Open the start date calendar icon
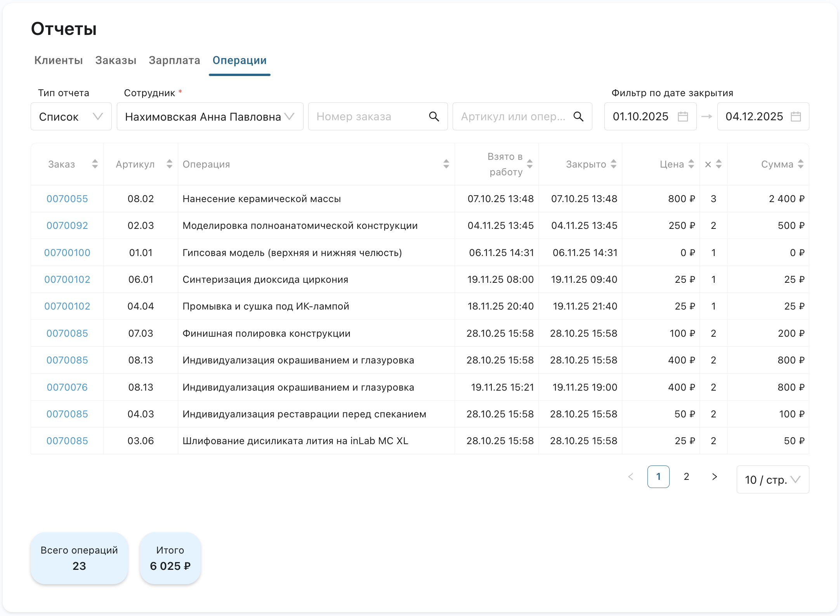This screenshot has height=616, width=840. point(683,117)
